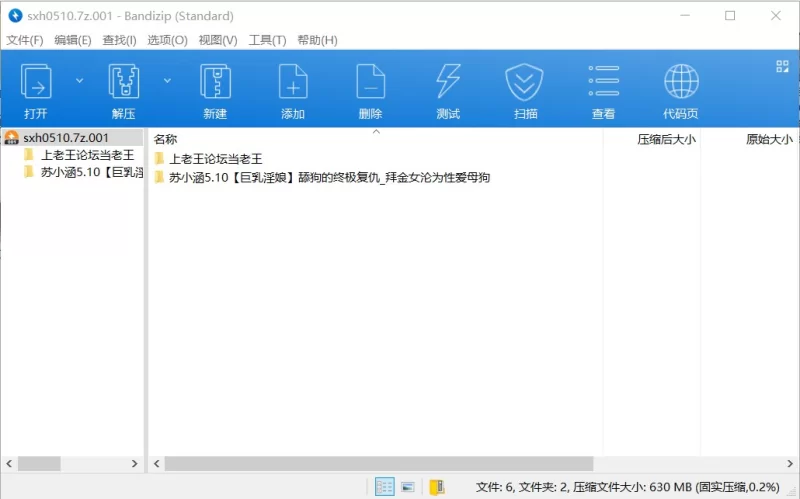Open the 文件(F) menu

coord(25,40)
